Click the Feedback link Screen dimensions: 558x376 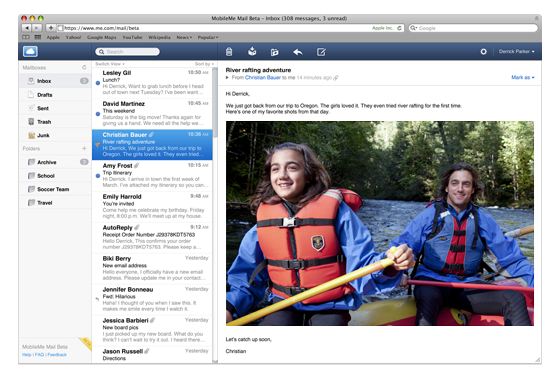[57, 355]
